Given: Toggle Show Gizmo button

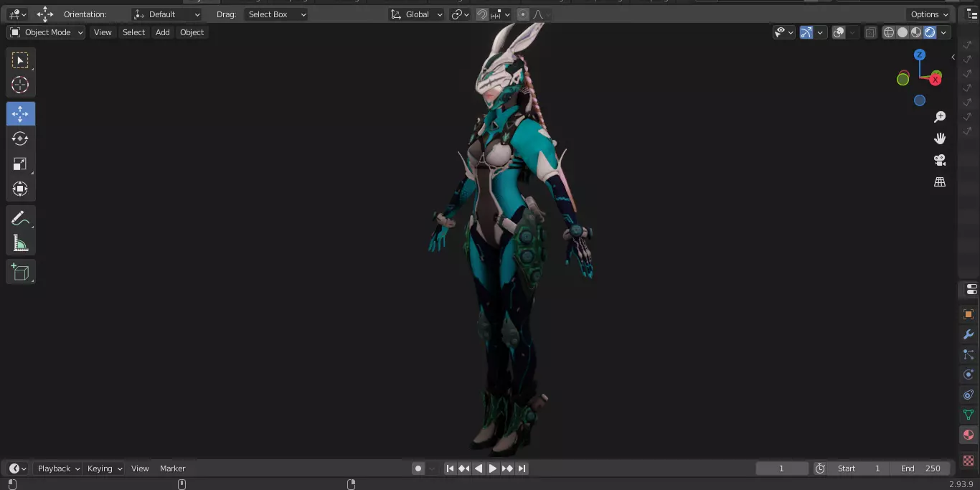Looking at the screenshot, I should click(806, 32).
